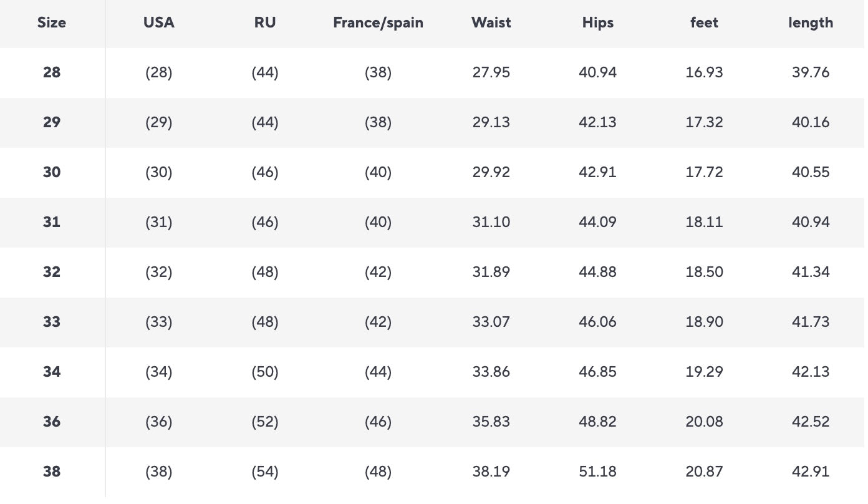868x504 pixels.
Task: Click the length column header
Action: 811,23
